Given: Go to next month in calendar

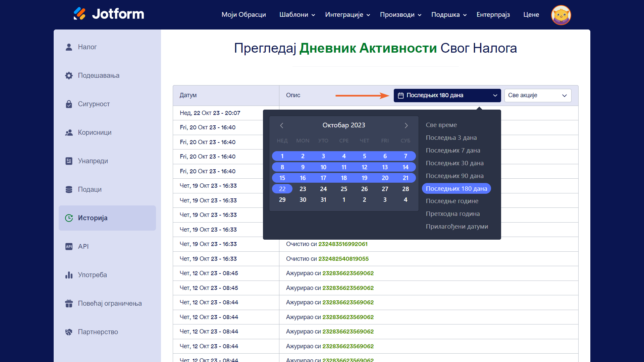Looking at the screenshot, I should click(406, 125).
